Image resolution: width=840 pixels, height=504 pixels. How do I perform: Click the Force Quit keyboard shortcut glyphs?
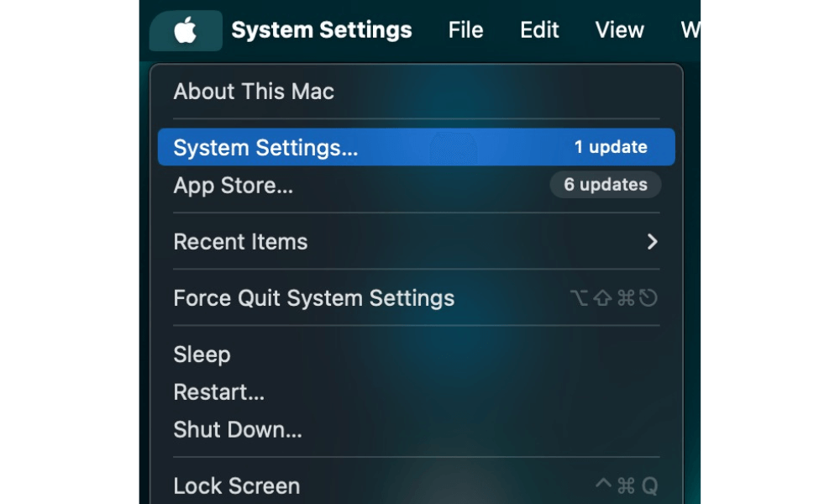614,298
